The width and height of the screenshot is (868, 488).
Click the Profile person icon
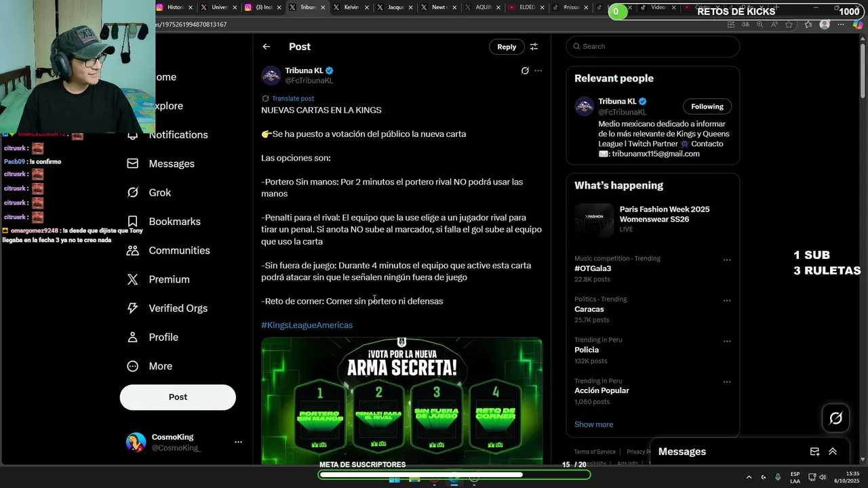pos(133,338)
